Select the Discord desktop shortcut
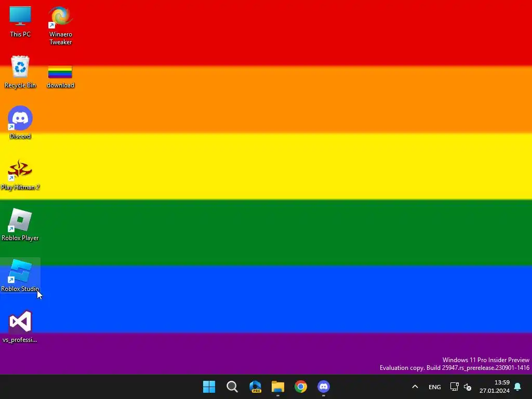532x399 pixels. 20,123
